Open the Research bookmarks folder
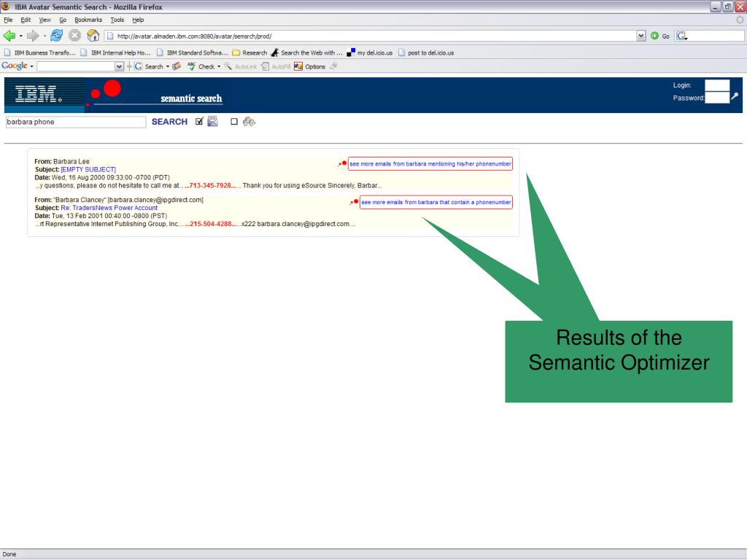747x560 pixels. click(x=249, y=52)
